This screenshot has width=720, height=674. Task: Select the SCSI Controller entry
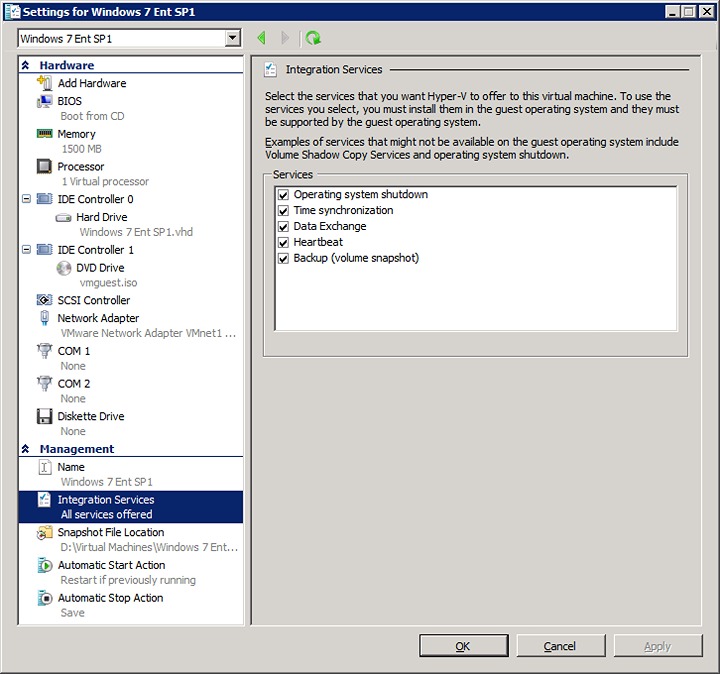[x=93, y=300]
